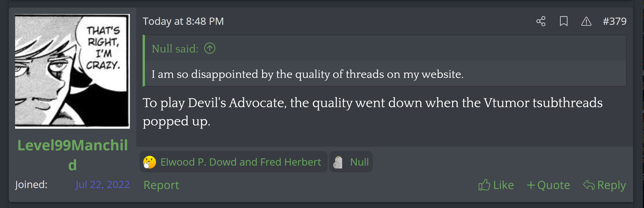This screenshot has height=208, width=644.
Task: Click the Report link under the post
Action: point(161,185)
